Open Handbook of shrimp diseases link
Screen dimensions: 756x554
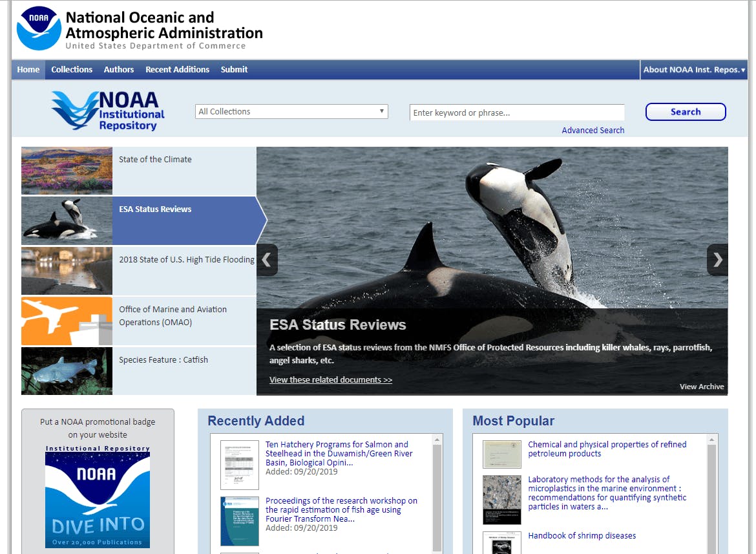click(582, 536)
